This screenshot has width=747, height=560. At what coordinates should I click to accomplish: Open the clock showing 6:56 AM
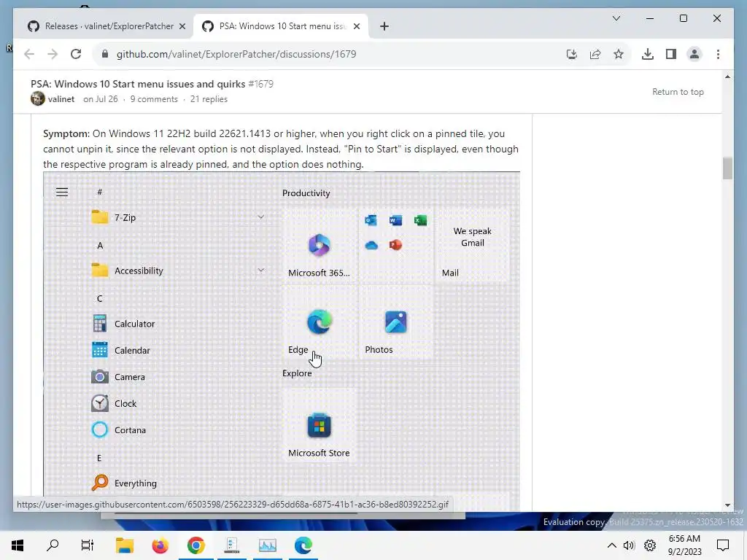click(684, 545)
